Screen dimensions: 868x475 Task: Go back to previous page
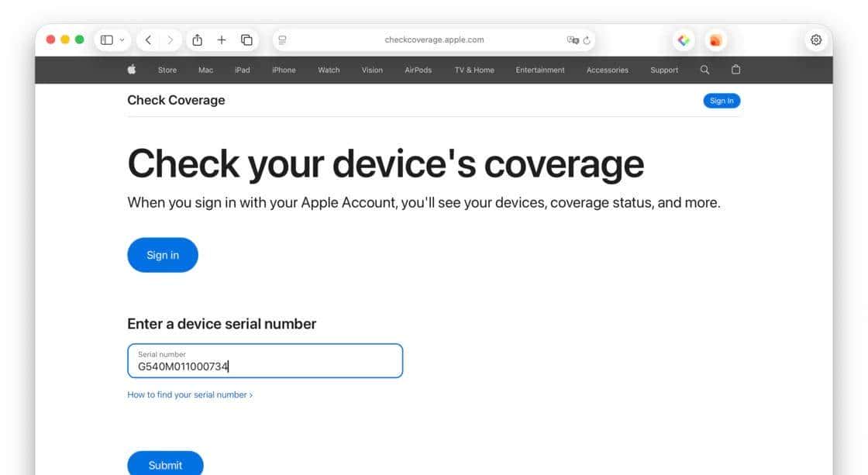(148, 40)
